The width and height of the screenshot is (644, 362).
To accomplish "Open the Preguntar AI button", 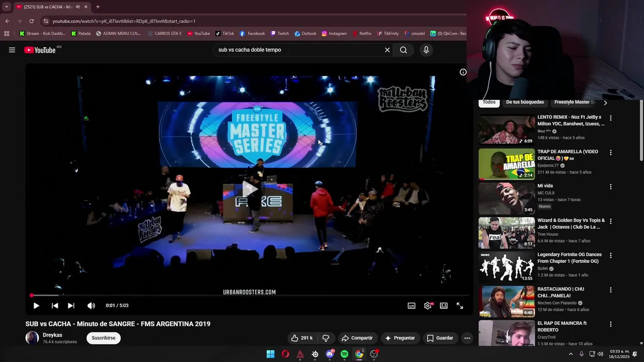I will tap(400, 338).
